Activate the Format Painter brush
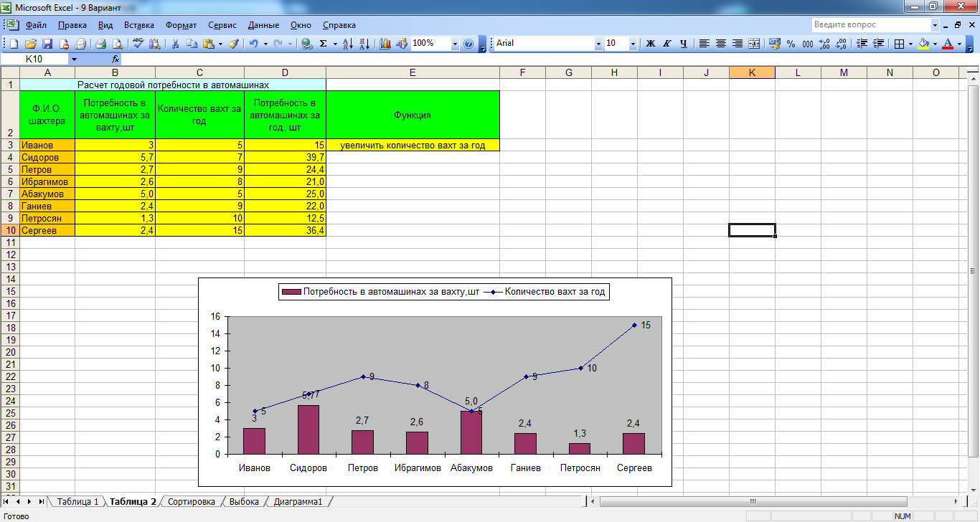Image resolution: width=980 pixels, height=522 pixels. 233,44
